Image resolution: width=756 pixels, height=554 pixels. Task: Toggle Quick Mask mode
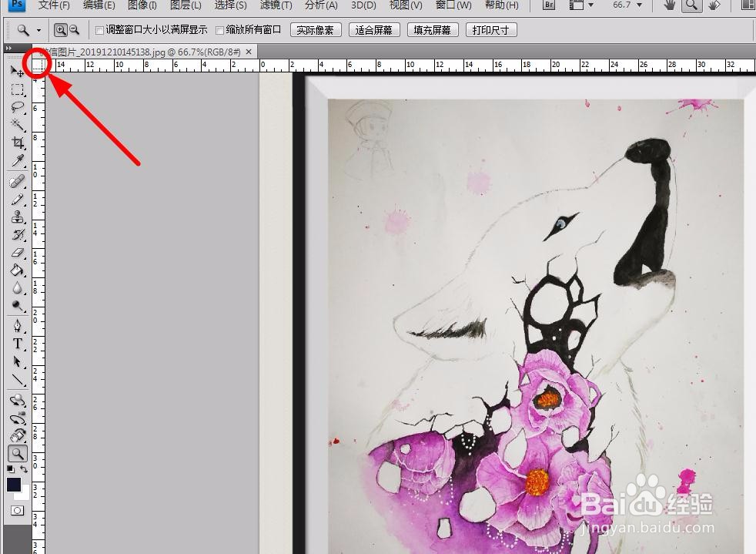(x=18, y=510)
